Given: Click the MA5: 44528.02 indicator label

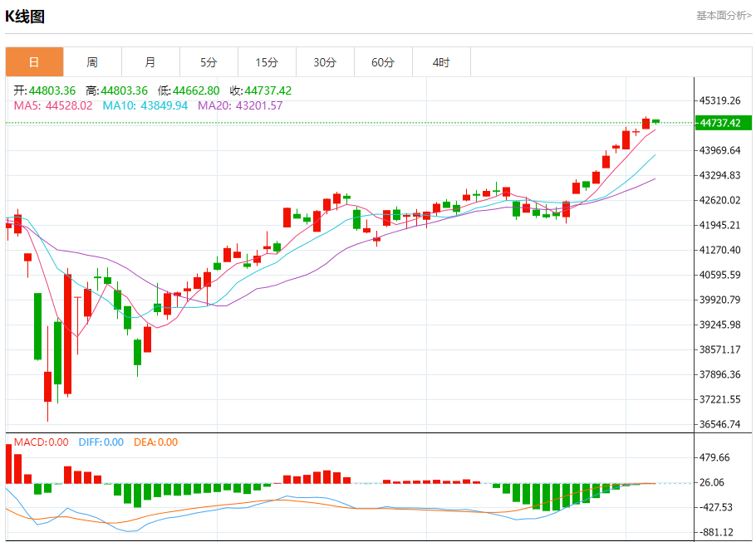Looking at the screenshot, I should pyautogui.click(x=53, y=105).
